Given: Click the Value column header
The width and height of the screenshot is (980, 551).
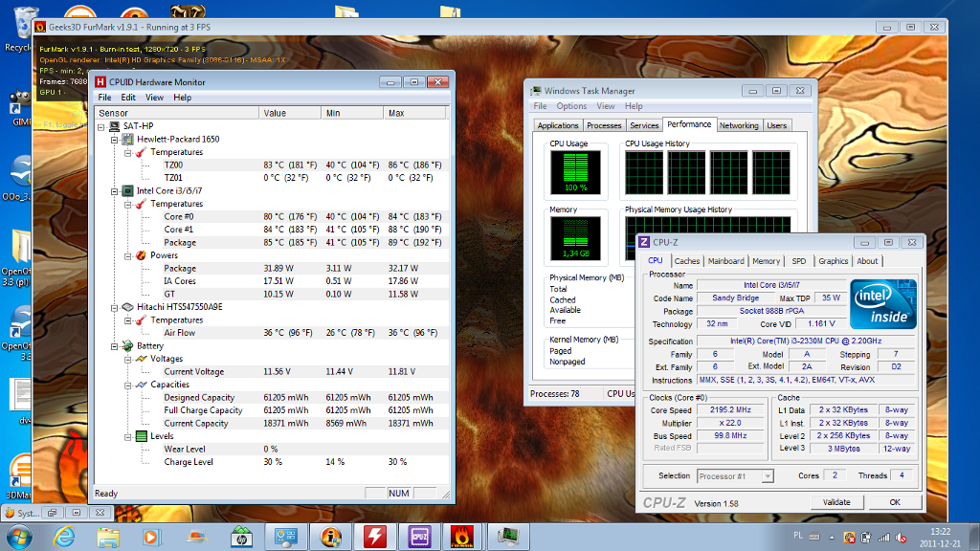Looking at the screenshot, I should pos(290,113).
